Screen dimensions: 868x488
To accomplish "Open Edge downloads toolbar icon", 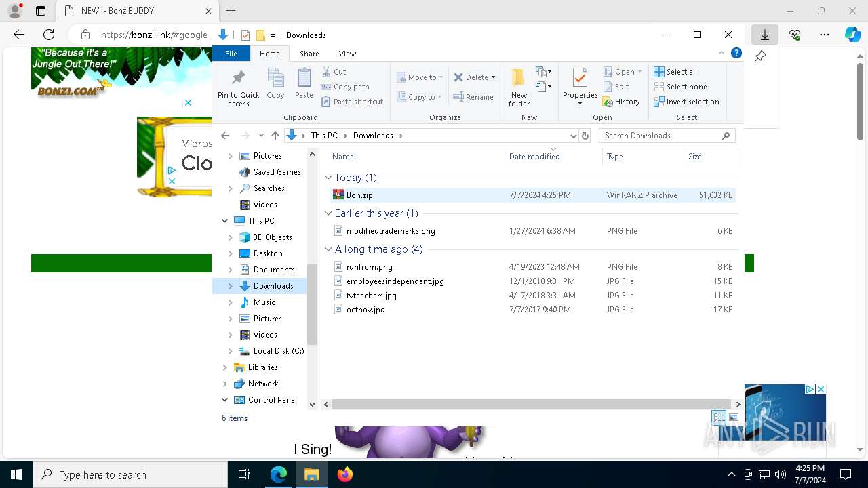I will [x=764, y=35].
